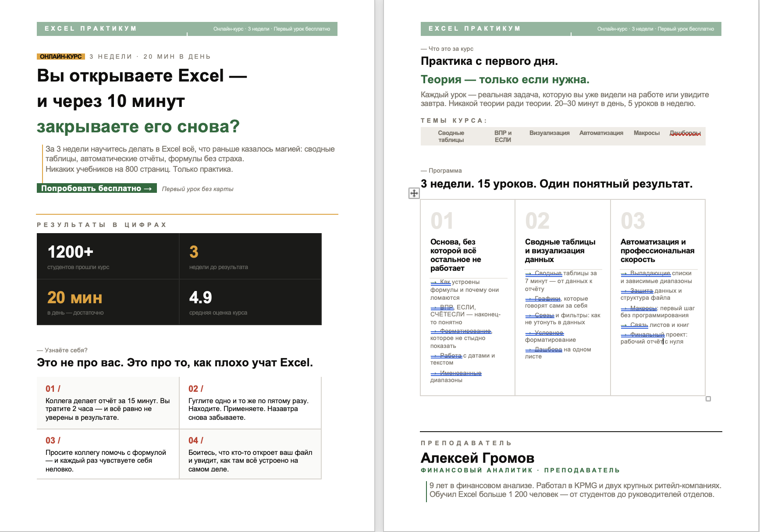Click the "ОНЛАЙН-КУРС" yellow badge

(x=60, y=56)
